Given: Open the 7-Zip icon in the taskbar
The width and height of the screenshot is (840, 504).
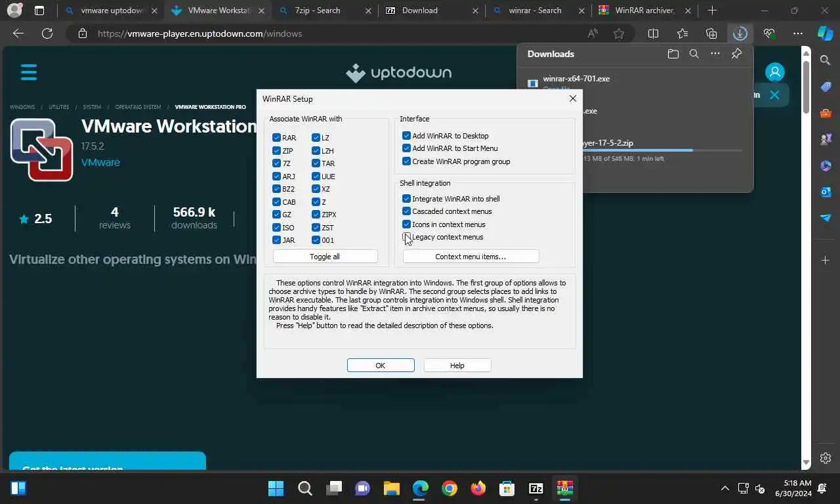Looking at the screenshot, I should pos(536,488).
